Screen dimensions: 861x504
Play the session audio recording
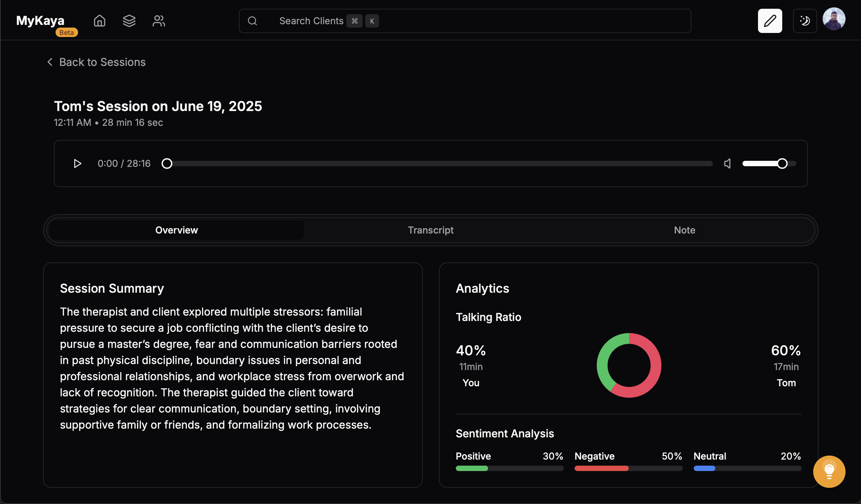77,164
